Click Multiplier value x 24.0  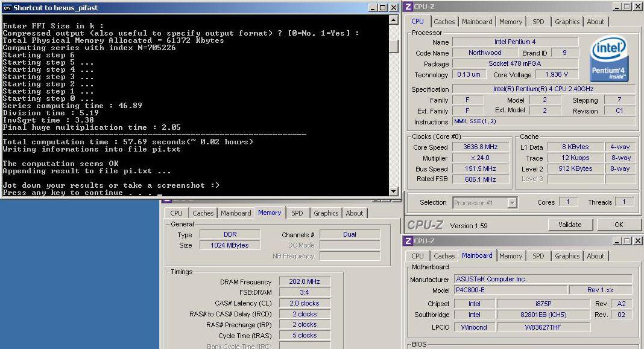tap(480, 158)
